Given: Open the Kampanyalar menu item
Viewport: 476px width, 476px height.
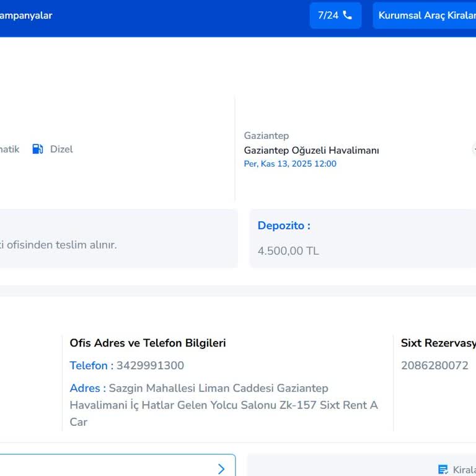Looking at the screenshot, I should click(26, 15).
